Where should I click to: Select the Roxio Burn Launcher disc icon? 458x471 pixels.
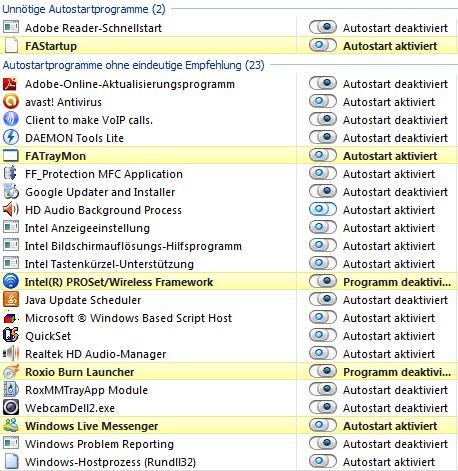click(x=11, y=372)
